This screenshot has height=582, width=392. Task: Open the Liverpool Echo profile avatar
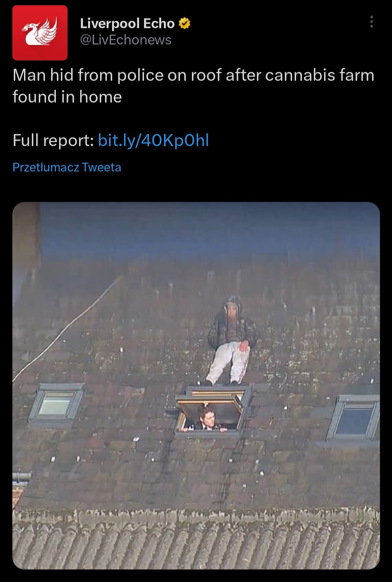tap(40, 33)
